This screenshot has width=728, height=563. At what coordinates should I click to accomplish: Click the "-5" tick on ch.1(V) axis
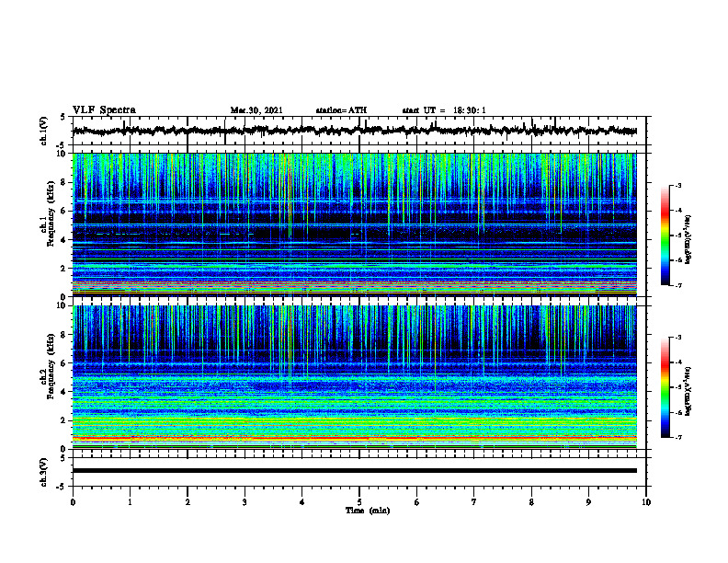[62, 146]
